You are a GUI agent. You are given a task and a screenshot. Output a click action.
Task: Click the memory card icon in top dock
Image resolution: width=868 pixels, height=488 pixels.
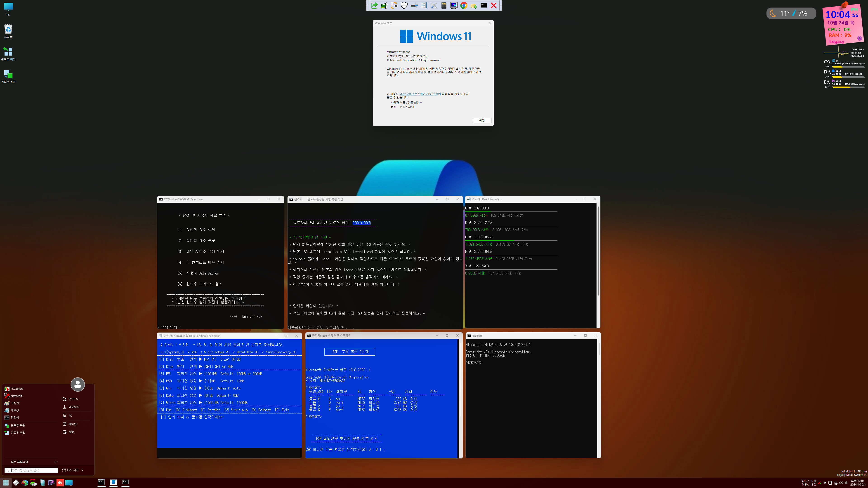pos(444,5)
